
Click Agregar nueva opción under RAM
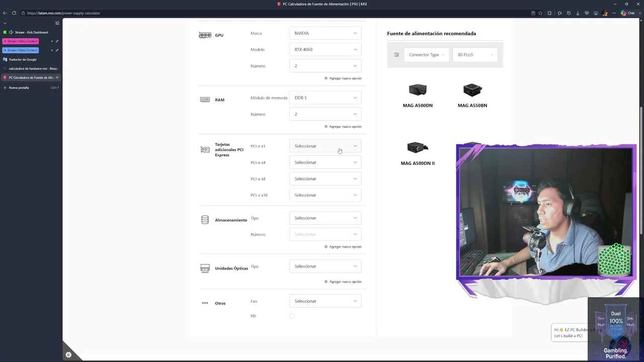point(343,126)
